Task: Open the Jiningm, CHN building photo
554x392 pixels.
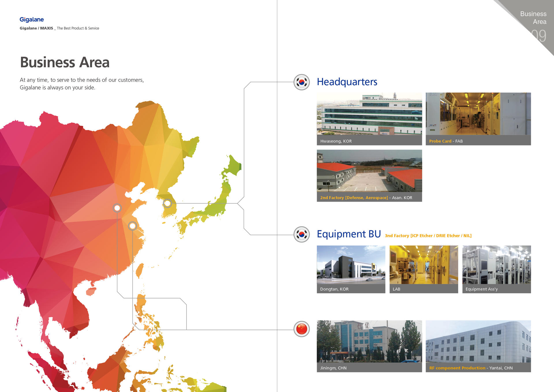Action: tap(369, 341)
